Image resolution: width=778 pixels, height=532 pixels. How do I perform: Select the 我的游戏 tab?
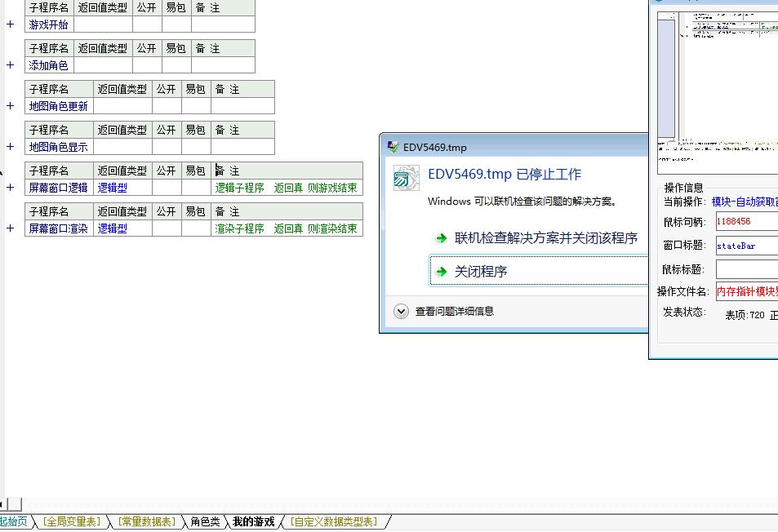(x=254, y=521)
